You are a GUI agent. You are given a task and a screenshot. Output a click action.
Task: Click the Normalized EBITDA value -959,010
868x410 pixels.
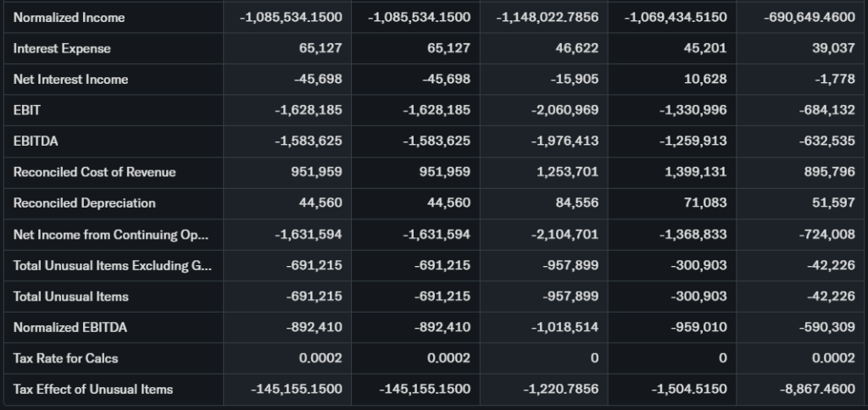coord(698,327)
